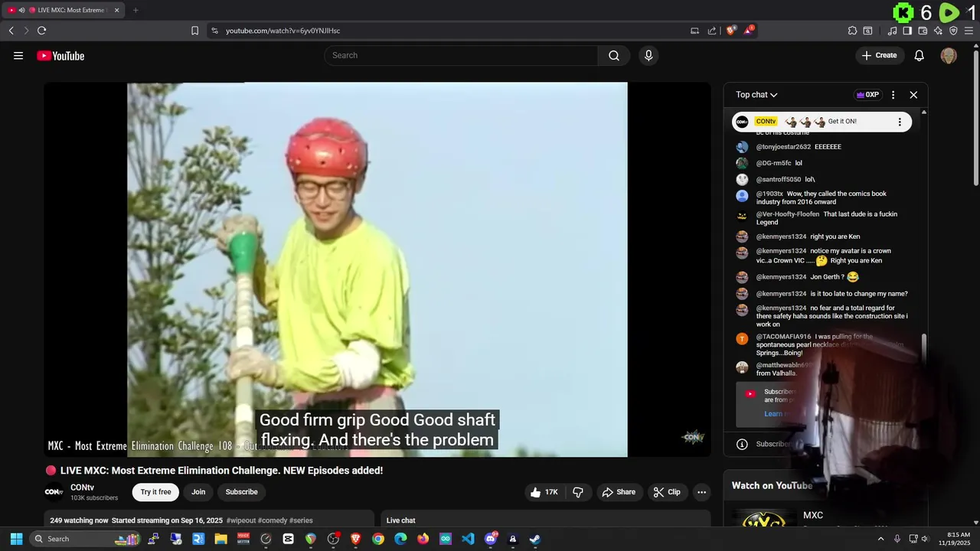Viewport: 980px width, 551px height.
Task: Open more actions below the video
Action: coord(701,492)
